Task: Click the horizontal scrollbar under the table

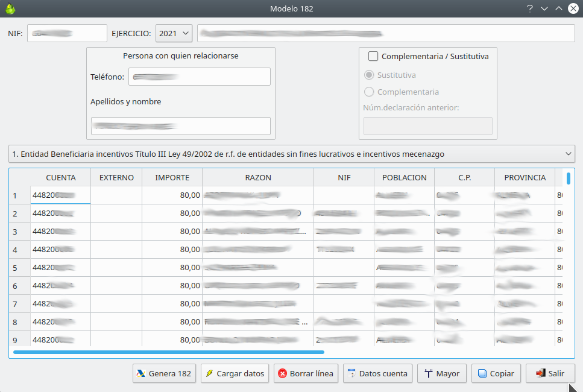Action: (168, 352)
